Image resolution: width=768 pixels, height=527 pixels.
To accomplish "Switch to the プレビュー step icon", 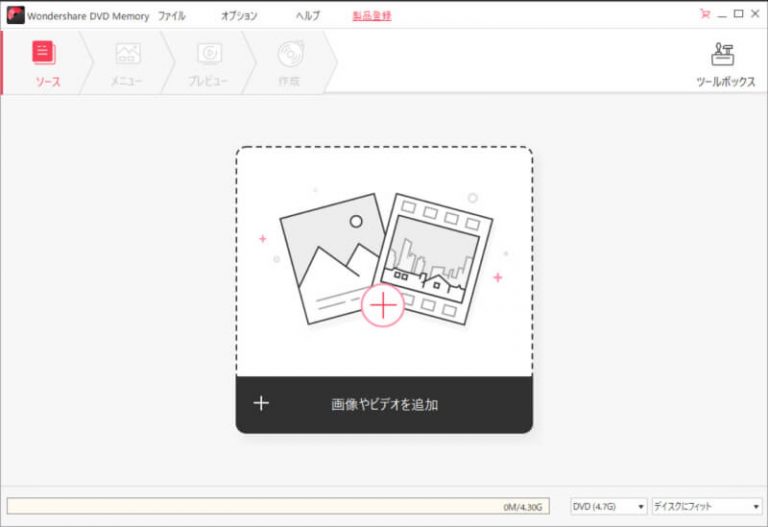I will tap(209, 54).
